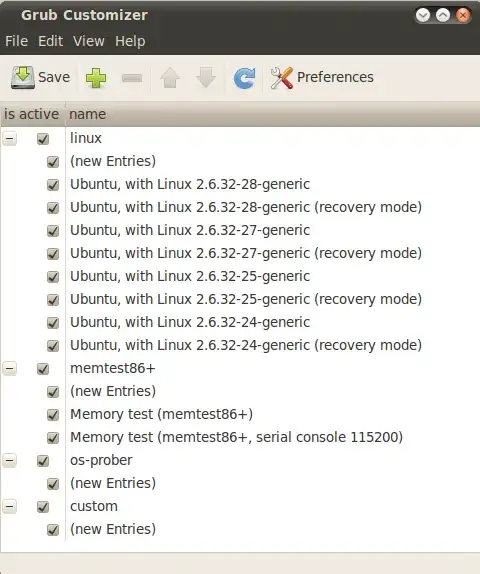Uncheck the linux script checkbox

coord(43,139)
